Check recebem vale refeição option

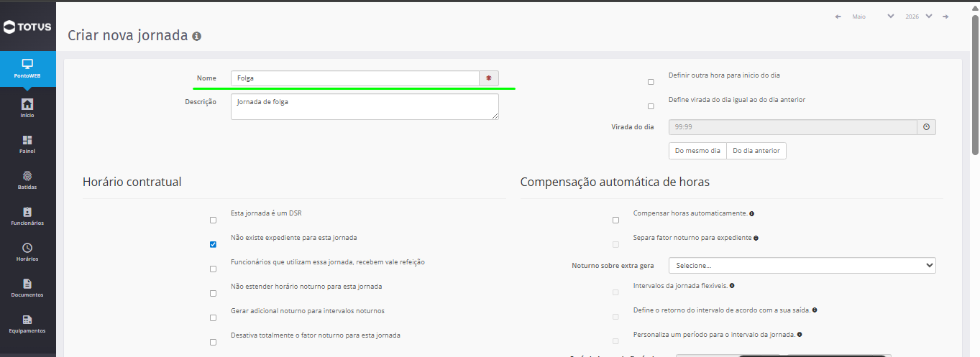click(x=213, y=269)
